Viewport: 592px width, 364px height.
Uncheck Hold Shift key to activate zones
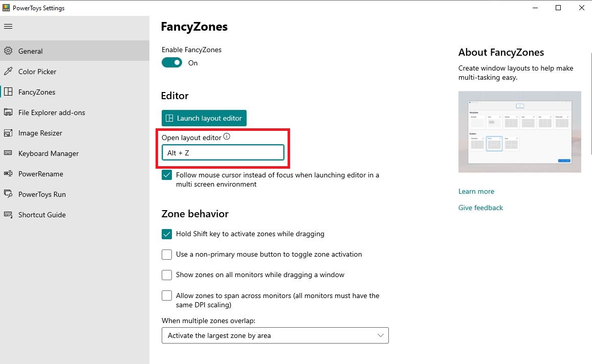click(x=166, y=234)
